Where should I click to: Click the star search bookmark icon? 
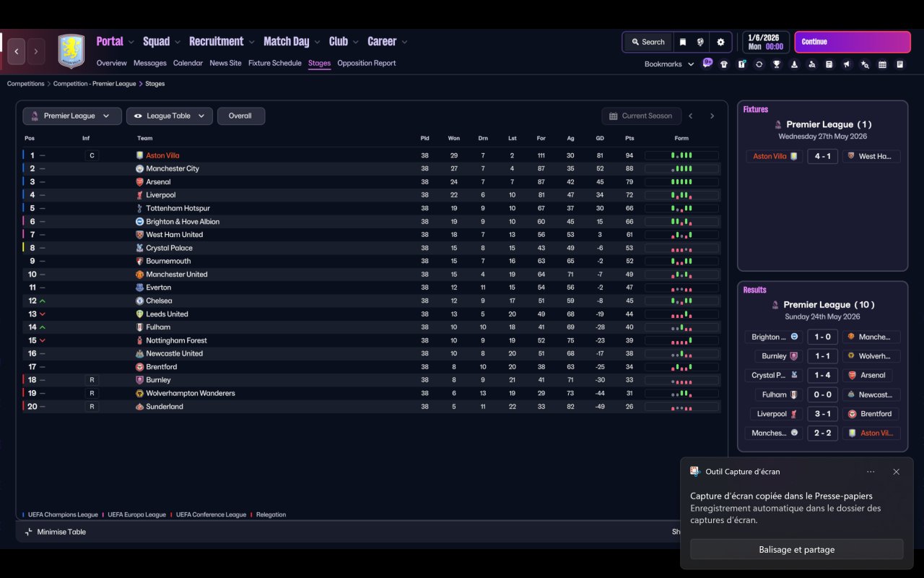[x=865, y=64]
